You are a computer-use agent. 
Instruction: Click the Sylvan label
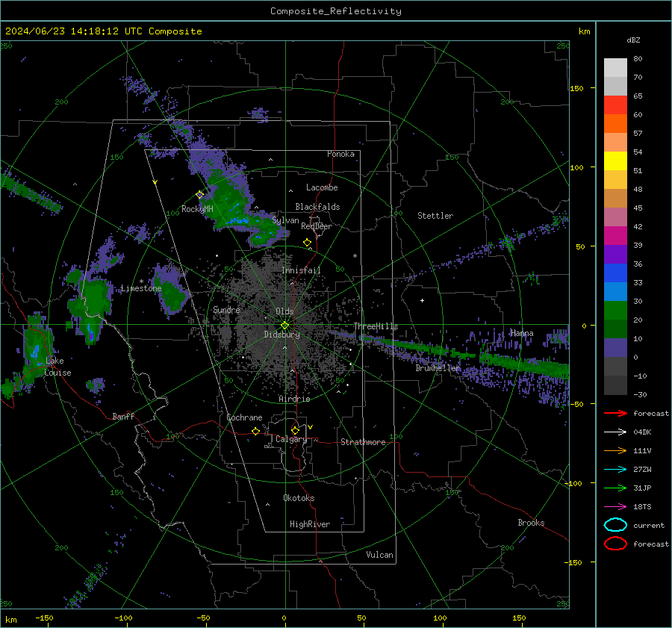point(285,220)
